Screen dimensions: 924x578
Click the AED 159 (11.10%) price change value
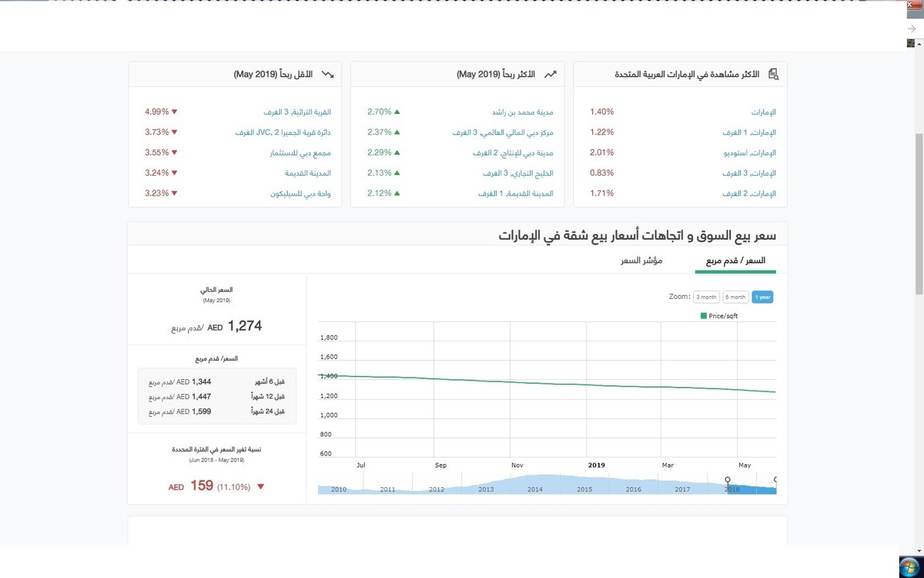pos(209,486)
